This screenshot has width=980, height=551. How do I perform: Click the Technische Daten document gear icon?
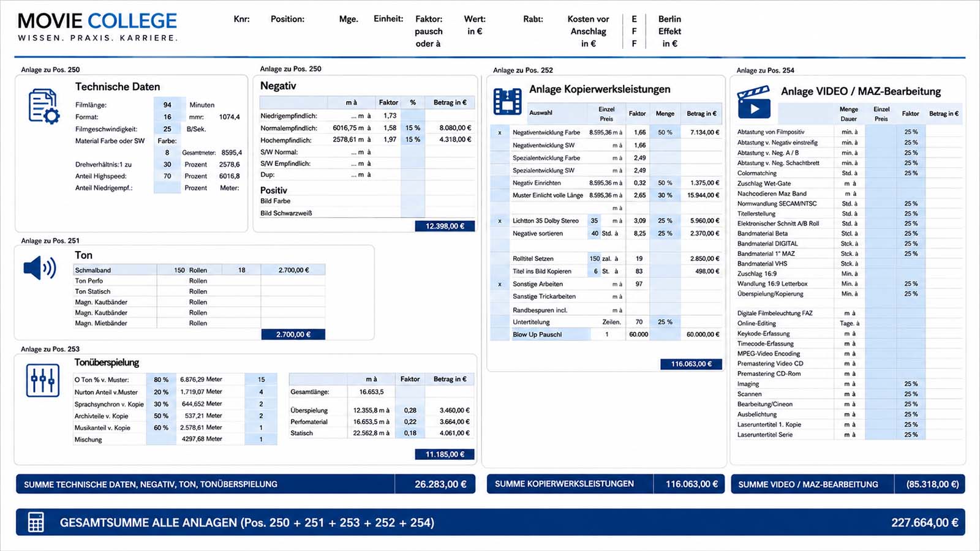coord(44,107)
